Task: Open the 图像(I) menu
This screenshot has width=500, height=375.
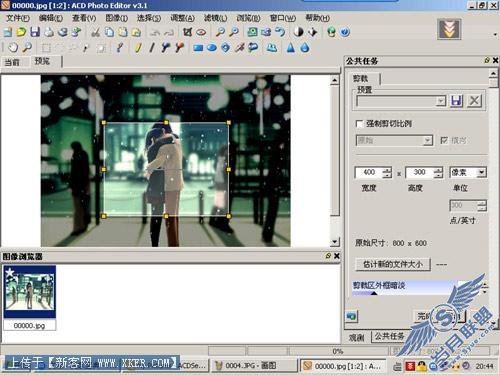Action: click(116, 18)
